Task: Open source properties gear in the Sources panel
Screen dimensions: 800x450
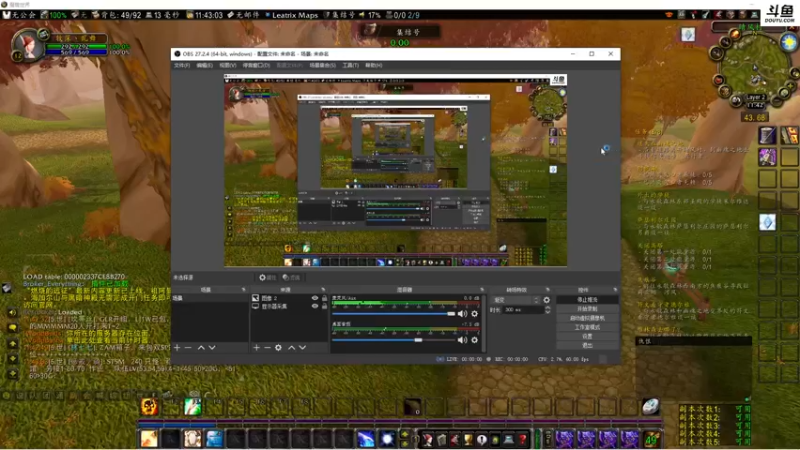Action: 279,347
